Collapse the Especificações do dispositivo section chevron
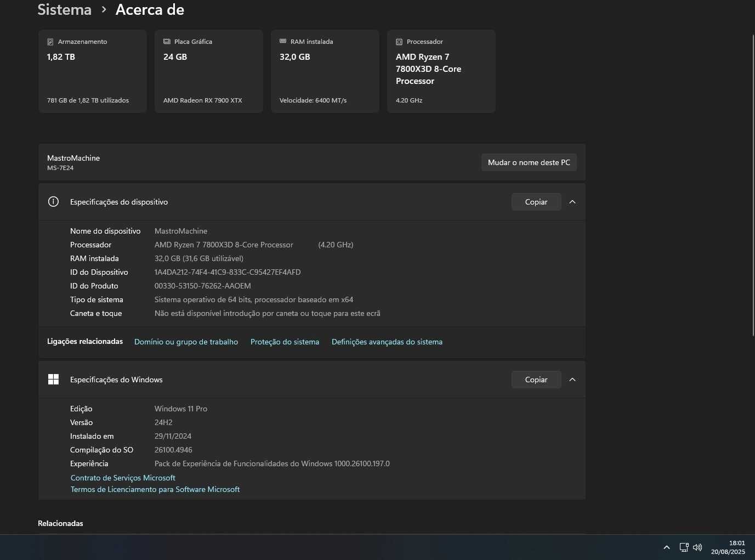The image size is (755, 560). (572, 202)
